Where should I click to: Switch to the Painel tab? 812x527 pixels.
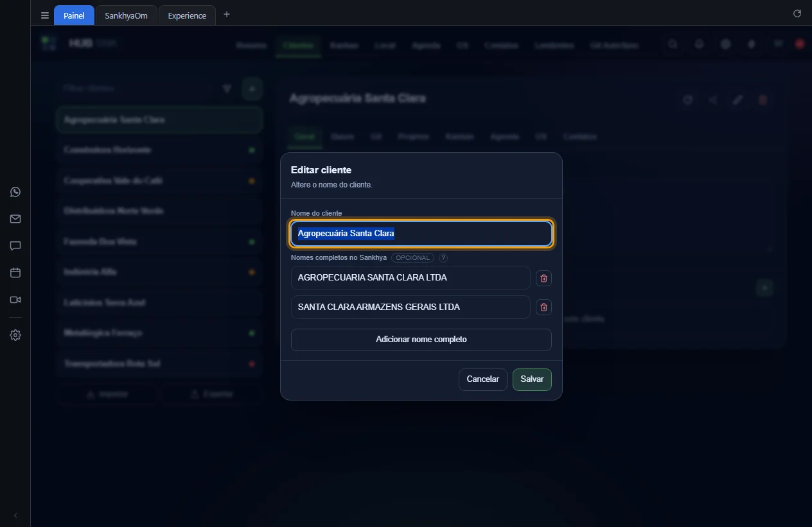[74, 15]
